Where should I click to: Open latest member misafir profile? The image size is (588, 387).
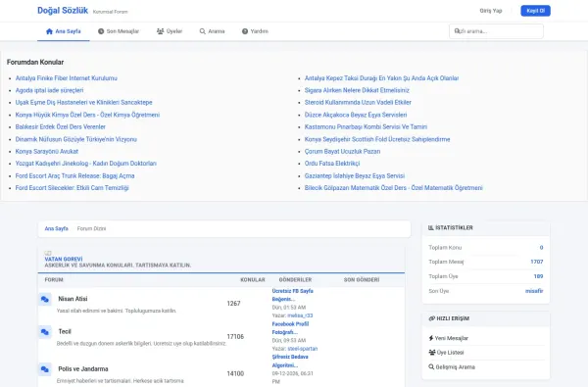(x=534, y=291)
